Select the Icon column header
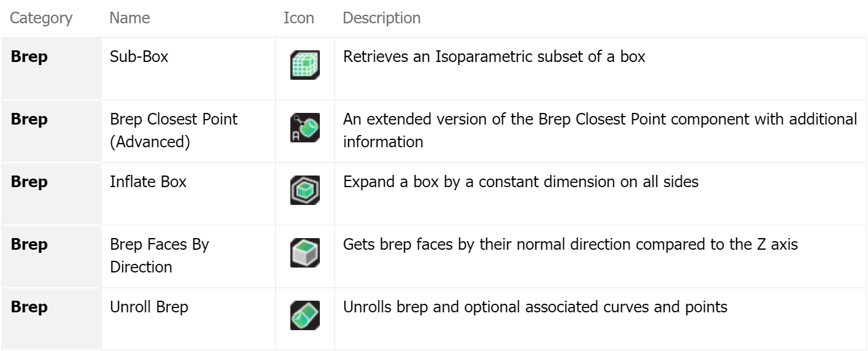Viewport: 868px width, 351px height. pyautogui.click(x=299, y=18)
